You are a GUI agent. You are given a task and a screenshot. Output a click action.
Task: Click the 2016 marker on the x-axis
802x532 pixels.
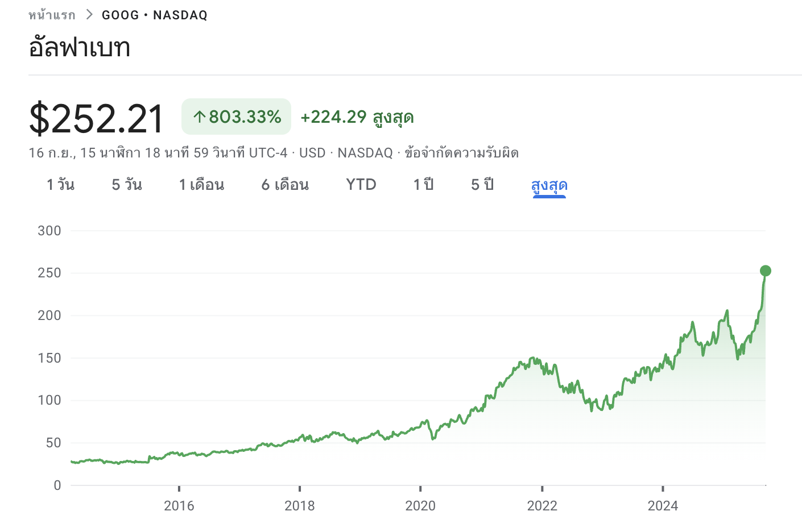click(x=179, y=505)
